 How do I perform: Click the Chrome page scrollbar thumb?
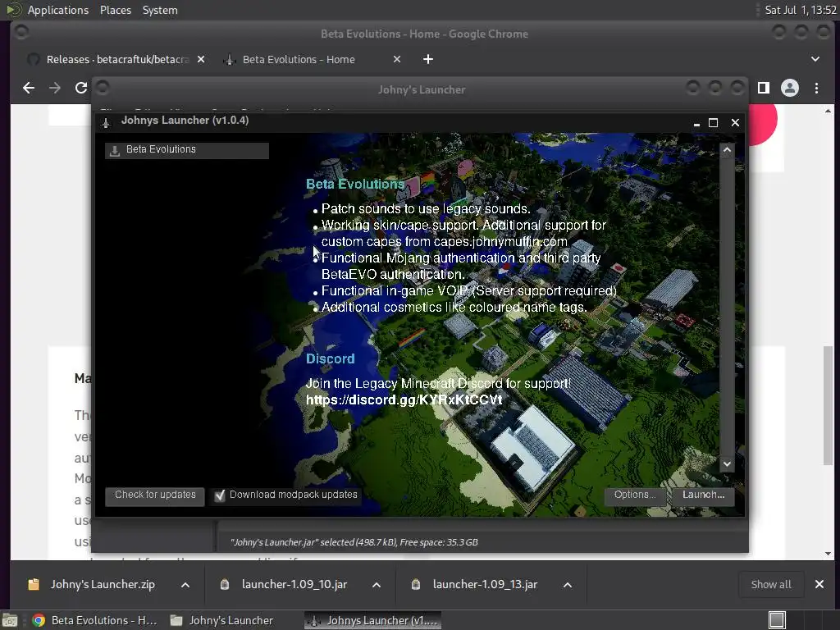click(x=829, y=405)
